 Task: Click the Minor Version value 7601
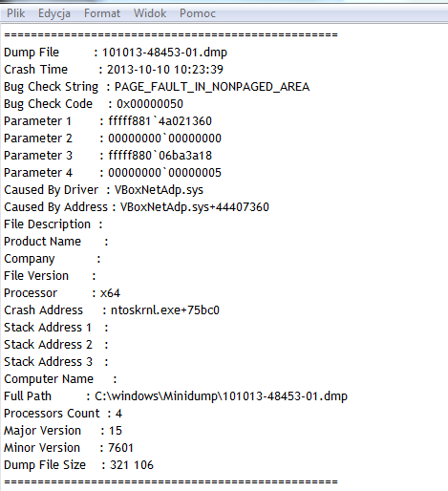[120, 448]
